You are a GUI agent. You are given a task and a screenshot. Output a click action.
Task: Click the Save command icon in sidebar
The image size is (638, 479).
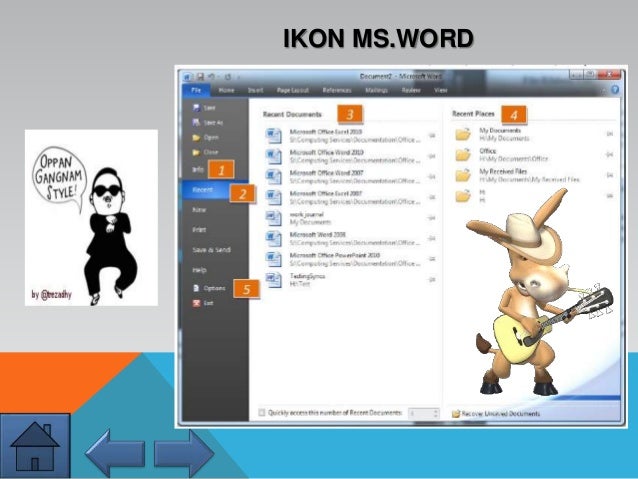pyautogui.click(x=196, y=107)
